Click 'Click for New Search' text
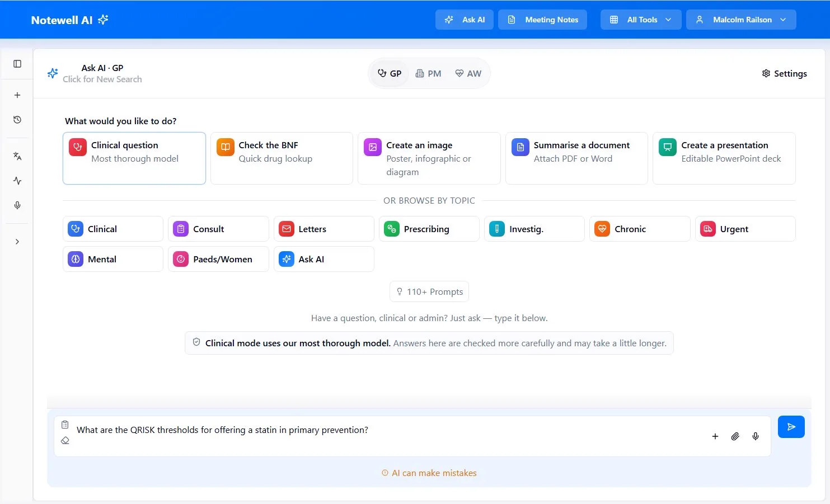The image size is (830, 504). click(x=102, y=79)
